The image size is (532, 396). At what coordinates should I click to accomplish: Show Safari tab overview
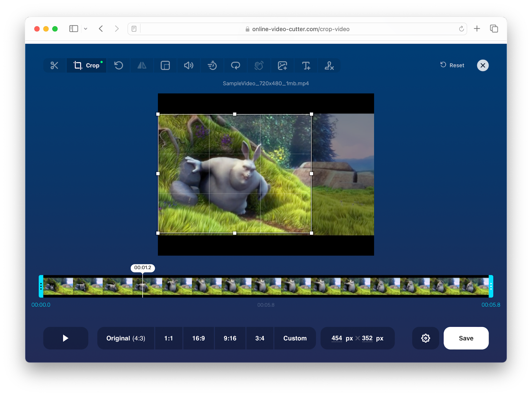pos(494,29)
